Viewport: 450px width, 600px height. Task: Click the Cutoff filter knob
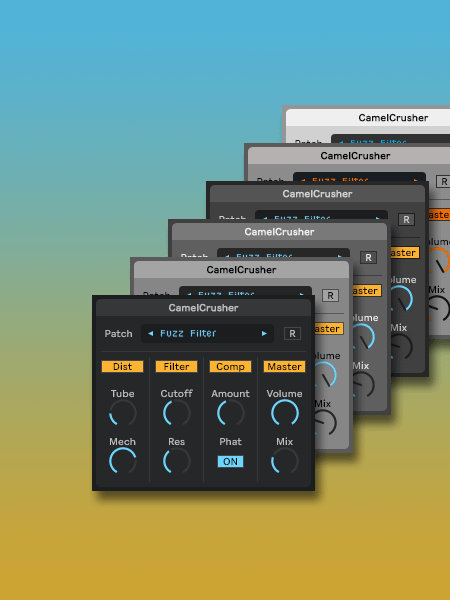pos(176,413)
